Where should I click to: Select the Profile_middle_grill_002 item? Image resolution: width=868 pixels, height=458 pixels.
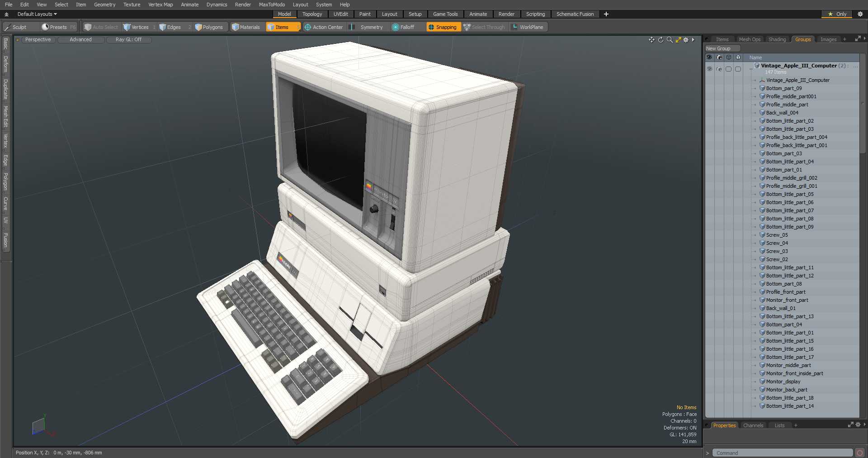pos(792,178)
